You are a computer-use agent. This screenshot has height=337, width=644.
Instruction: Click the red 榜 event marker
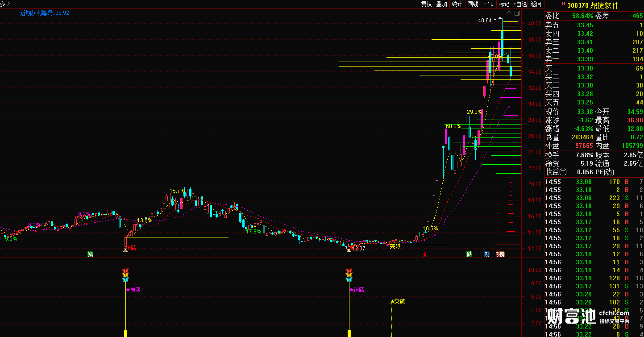coord(502,254)
